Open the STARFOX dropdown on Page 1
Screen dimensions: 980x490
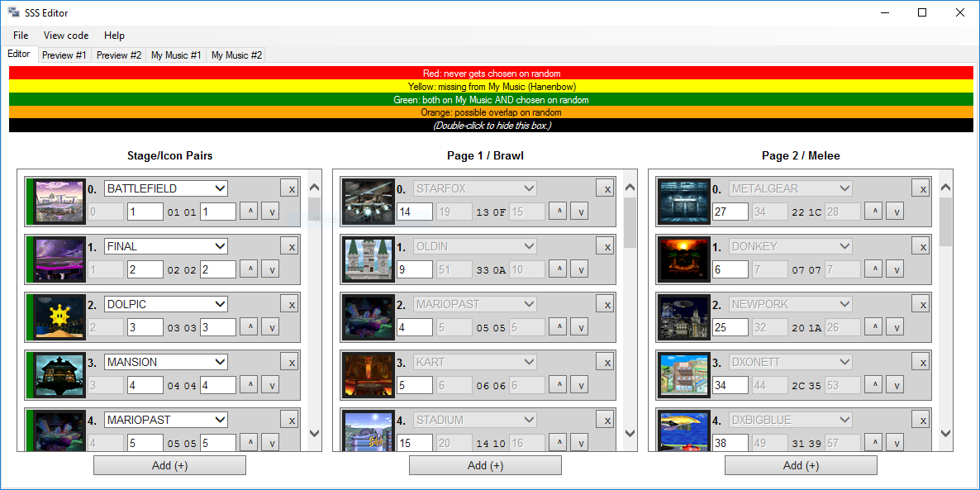475,188
